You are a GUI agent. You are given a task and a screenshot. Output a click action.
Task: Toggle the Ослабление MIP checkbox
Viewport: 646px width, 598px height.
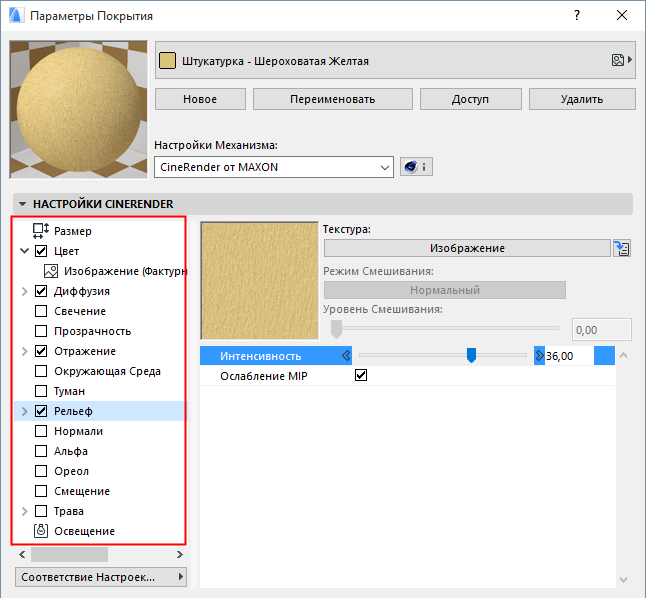361,375
